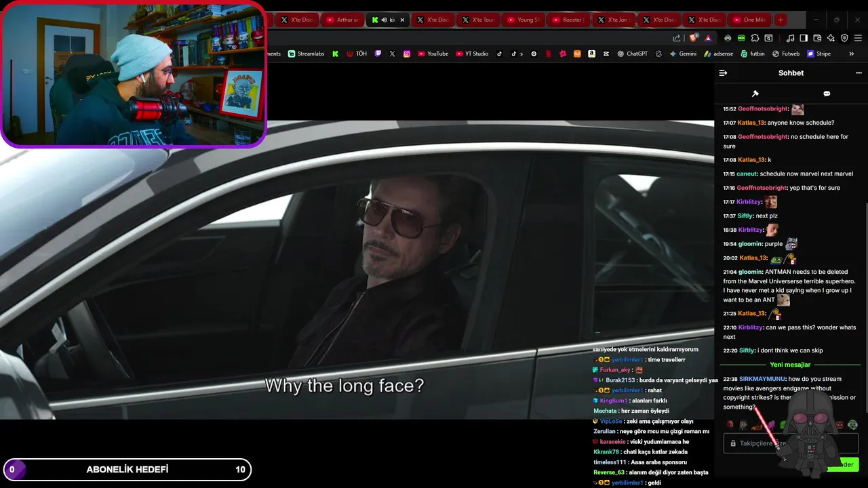
Task: Collapse the Sohbet chat panel
Action: click(x=723, y=73)
